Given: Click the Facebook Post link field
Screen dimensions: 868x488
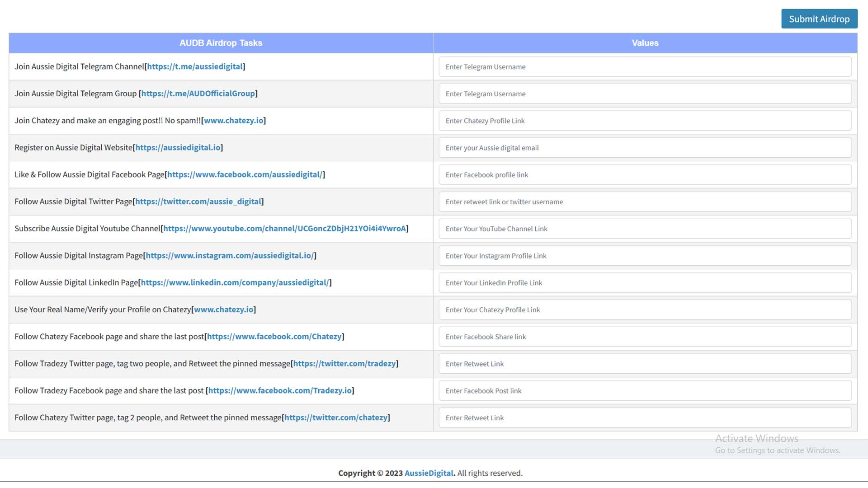Looking at the screenshot, I should point(645,391).
